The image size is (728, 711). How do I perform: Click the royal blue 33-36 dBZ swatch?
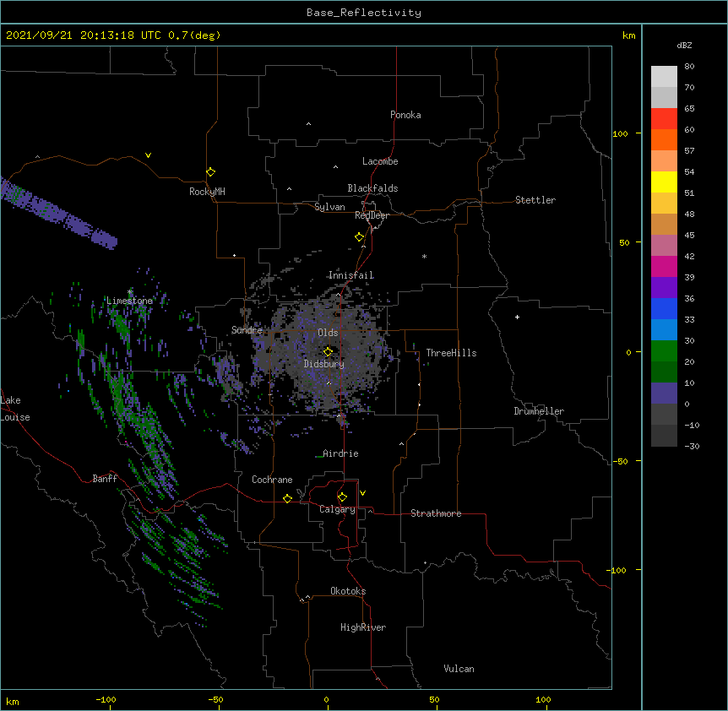[664, 308]
